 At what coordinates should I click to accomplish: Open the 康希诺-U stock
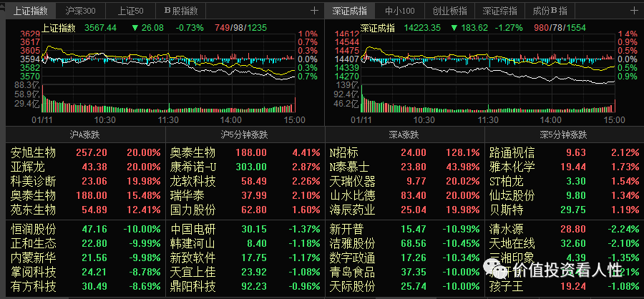[x=245, y=167]
